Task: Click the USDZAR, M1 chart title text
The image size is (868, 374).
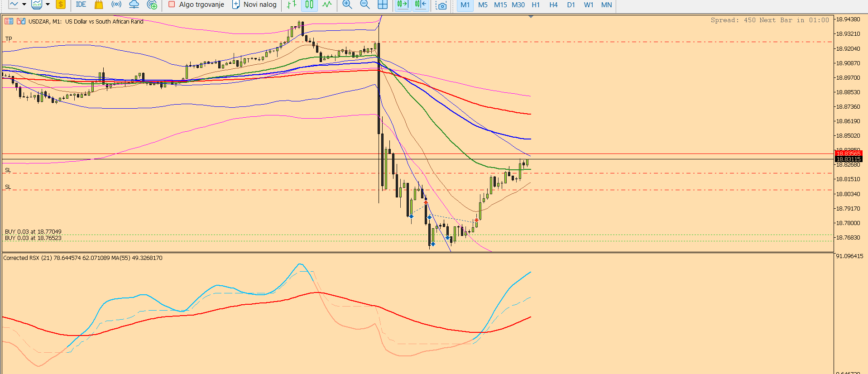Action: click(x=86, y=21)
